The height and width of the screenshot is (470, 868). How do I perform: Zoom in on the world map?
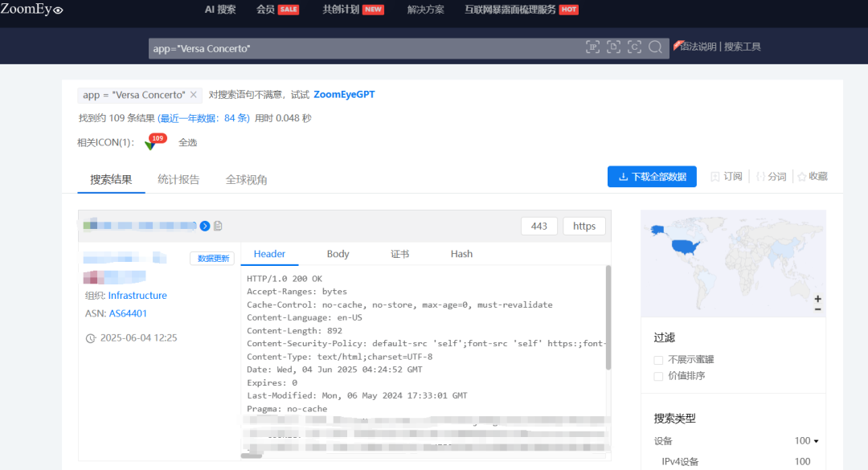tap(817, 299)
